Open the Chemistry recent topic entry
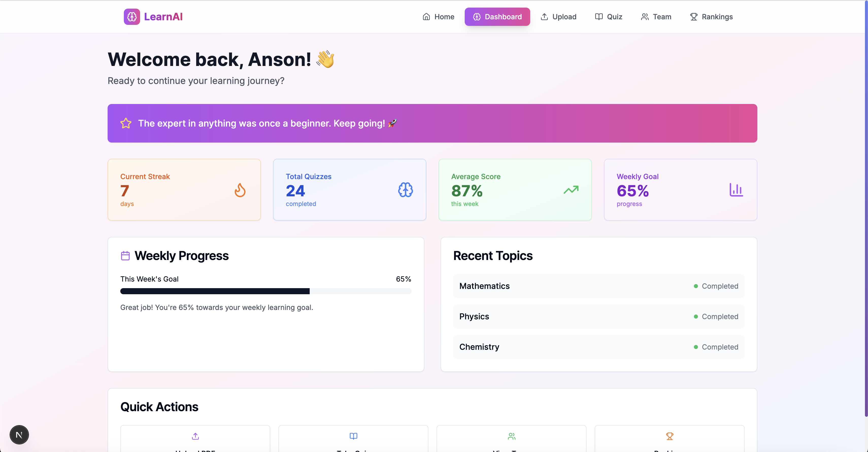This screenshot has width=868, height=452. click(599, 347)
